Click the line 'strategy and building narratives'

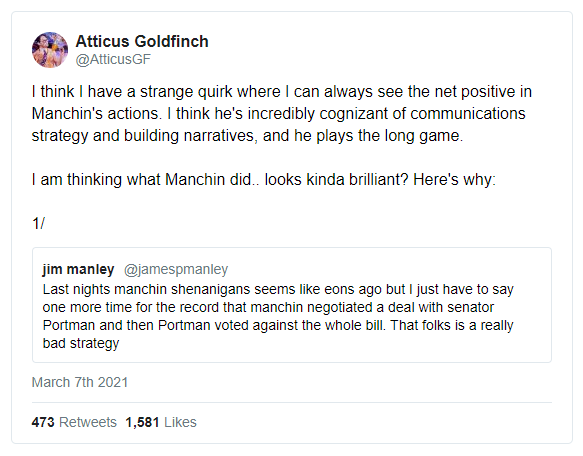coord(247,135)
